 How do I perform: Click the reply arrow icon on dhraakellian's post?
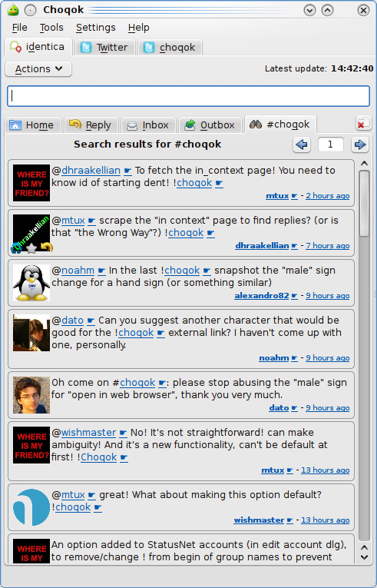tap(47, 247)
